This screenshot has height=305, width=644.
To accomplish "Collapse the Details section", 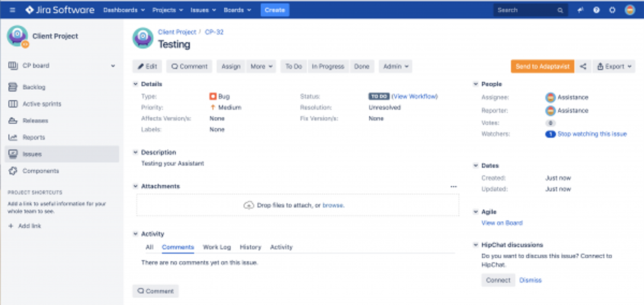I will pos(135,84).
